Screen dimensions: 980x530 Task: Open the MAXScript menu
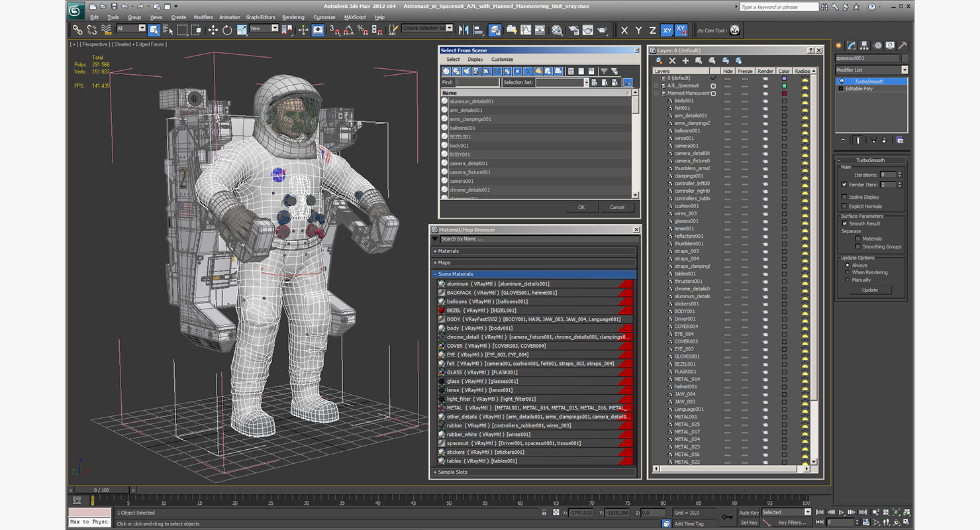click(355, 17)
